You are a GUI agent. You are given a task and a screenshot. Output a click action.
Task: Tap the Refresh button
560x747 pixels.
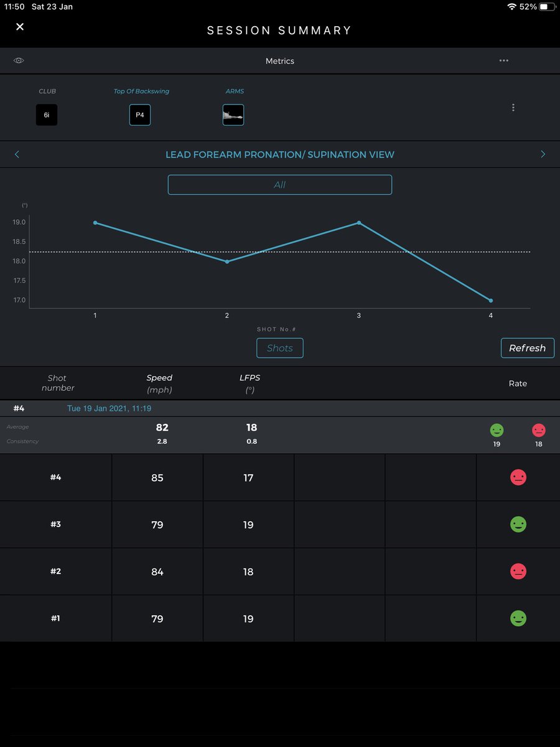pyautogui.click(x=528, y=348)
